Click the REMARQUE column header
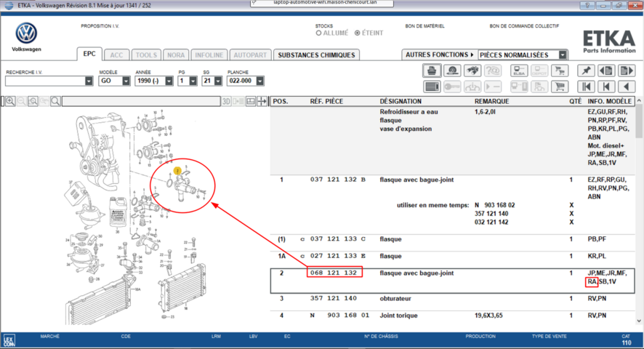The height and width of the screenshot is (349, 644). (491, 101)
